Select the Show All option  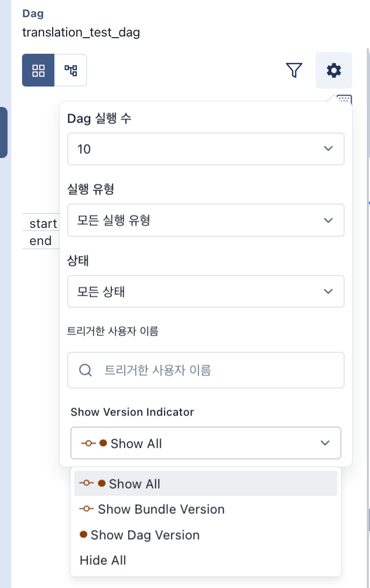click(134, 484)
